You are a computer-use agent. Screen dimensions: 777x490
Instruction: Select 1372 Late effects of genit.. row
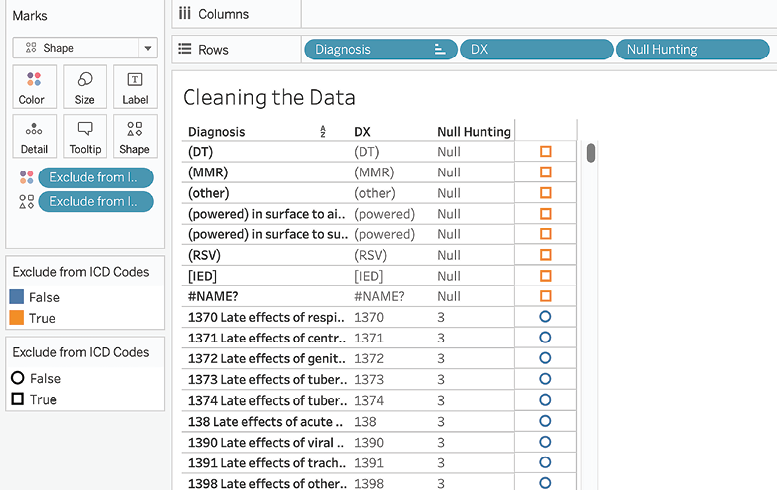(x=267, y=358)
